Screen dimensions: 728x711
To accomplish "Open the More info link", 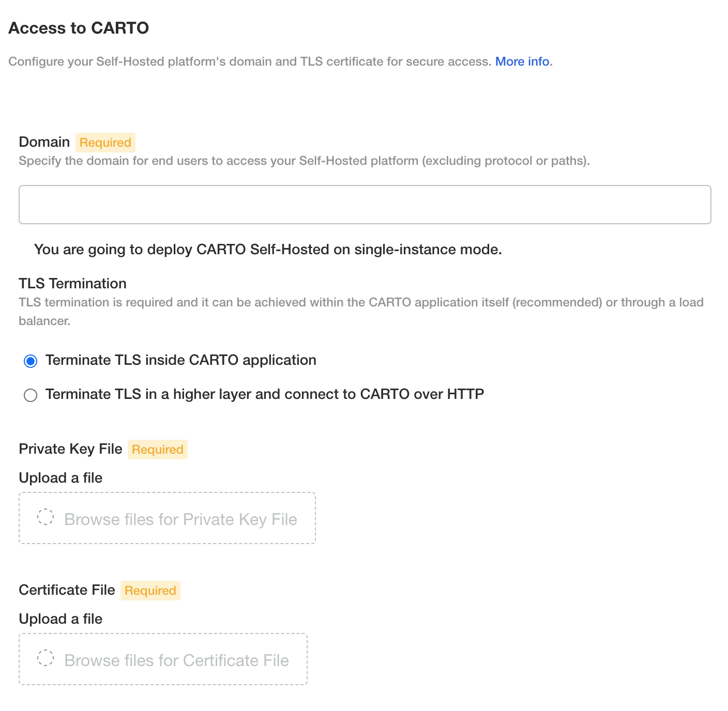I will [x=522, y=61].
